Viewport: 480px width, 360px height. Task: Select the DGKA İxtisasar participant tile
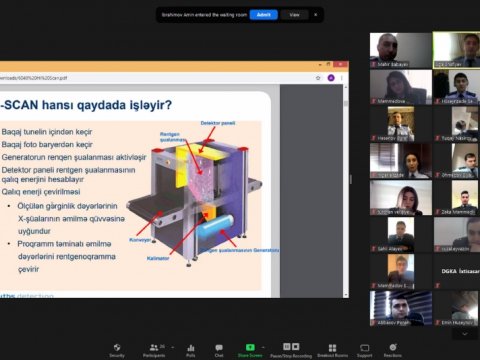pyautogui.click(x=456, y=271)
